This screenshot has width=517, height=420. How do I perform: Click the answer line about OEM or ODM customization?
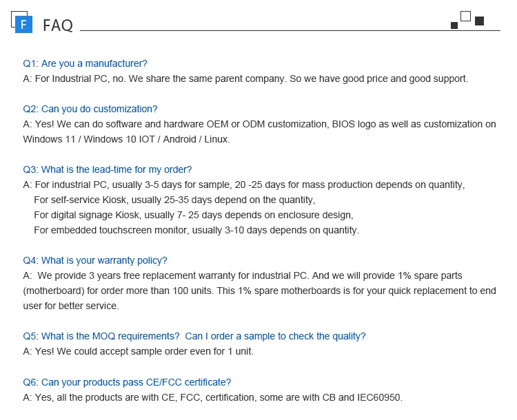click(259, 124)
